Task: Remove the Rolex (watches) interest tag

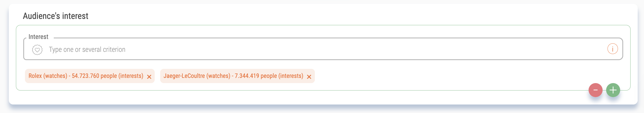Action: [149, 77]
